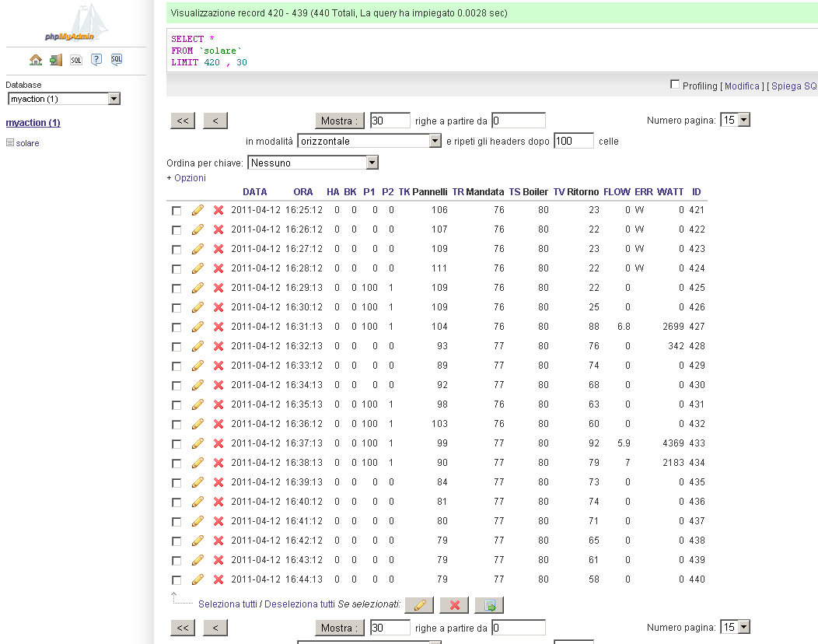Sort by the WATT column header
The width and height of the screenshot is (818, 644).
point(669,192)
